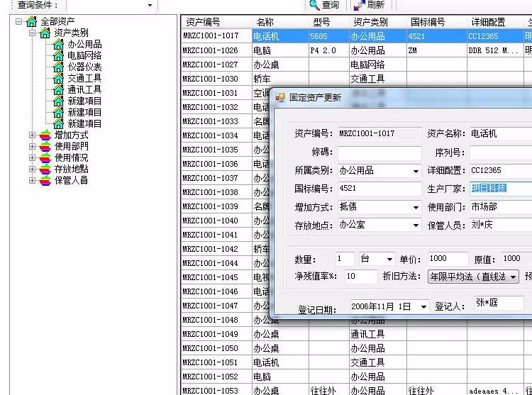This screenshot has height=395, width=532.
Task: Sort by 型号 column header
Action: [328, 23]
